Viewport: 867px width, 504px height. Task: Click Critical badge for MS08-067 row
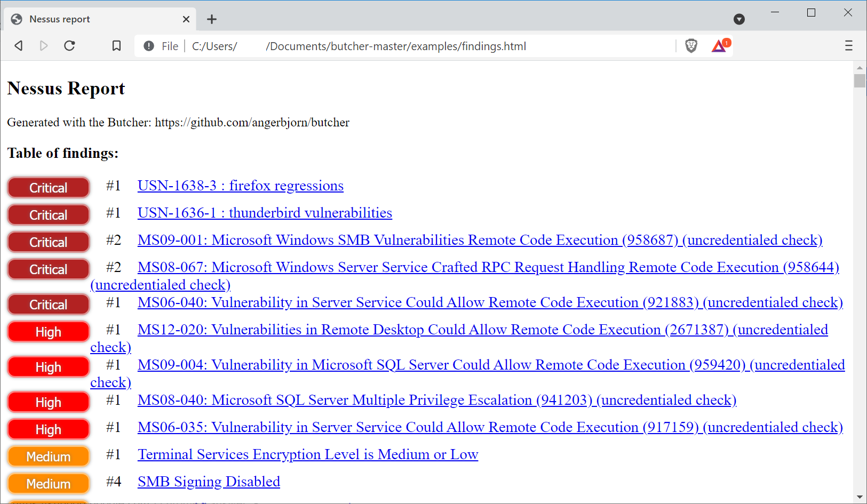(x=49, y=269)
